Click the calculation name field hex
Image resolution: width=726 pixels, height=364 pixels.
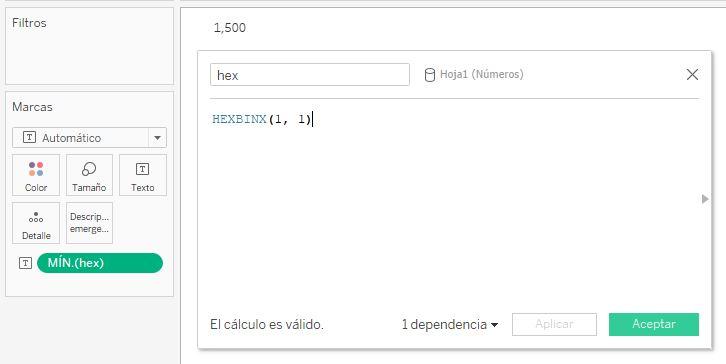click(x=310, y=75)
